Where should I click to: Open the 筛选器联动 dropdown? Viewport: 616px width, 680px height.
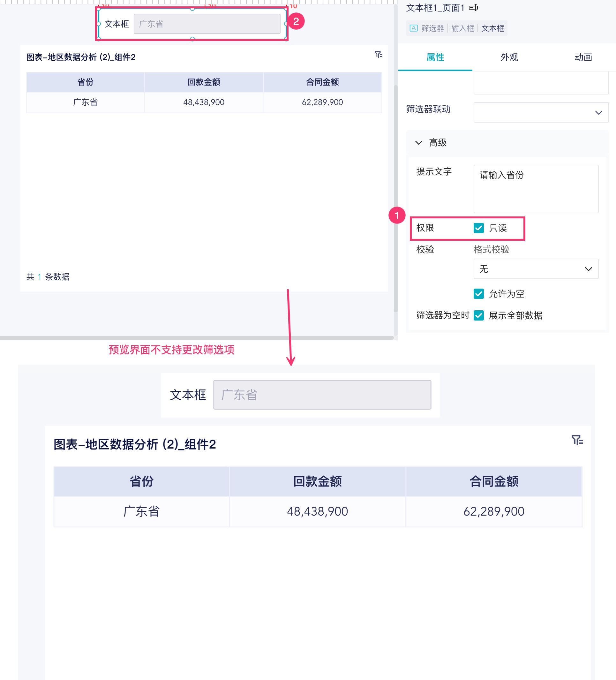coord(540,112)
